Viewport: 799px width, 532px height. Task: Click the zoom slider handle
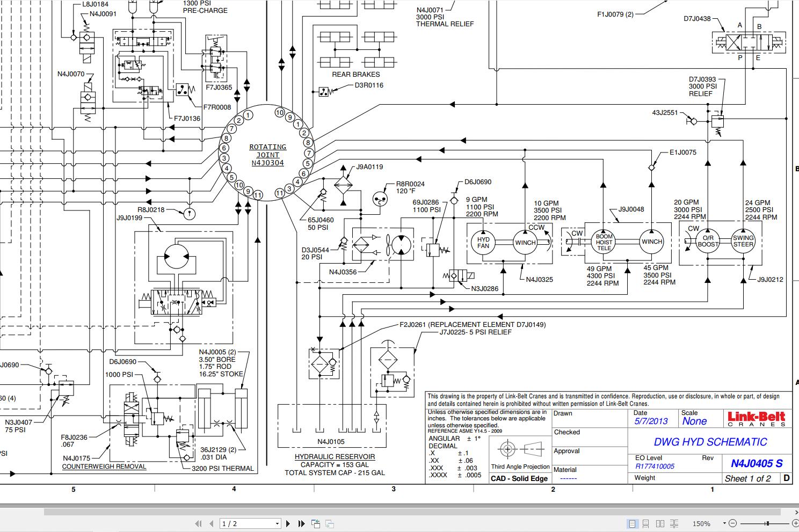coord(767,523)
